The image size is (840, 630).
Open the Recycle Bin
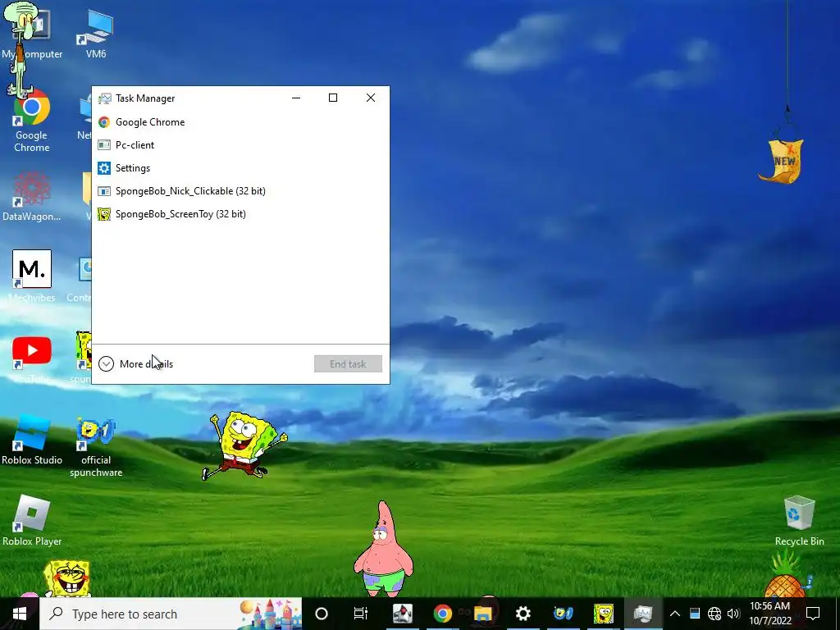(799, 521)
